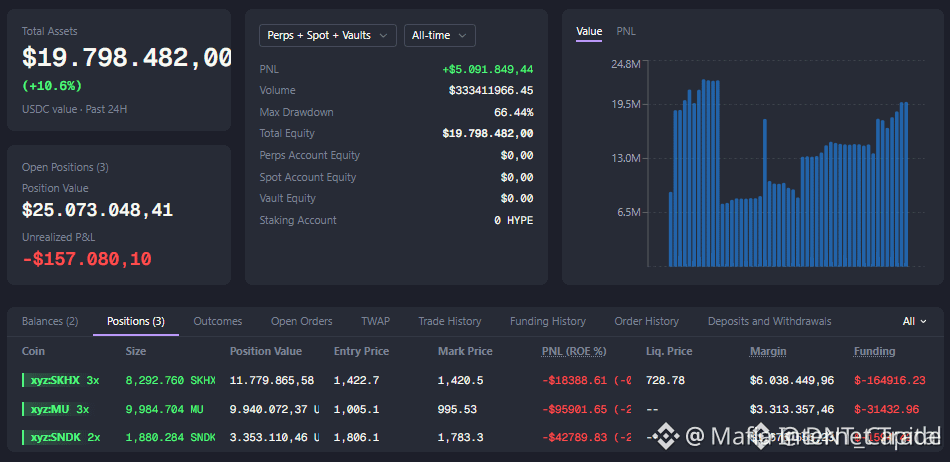
Task: Open the All filter dropdown in positions panel
Action: 914,322
